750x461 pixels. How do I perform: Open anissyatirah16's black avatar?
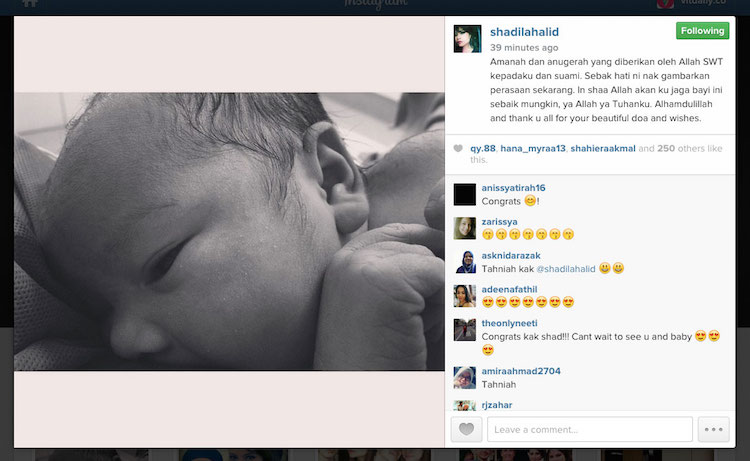click(x=464, y=195)
